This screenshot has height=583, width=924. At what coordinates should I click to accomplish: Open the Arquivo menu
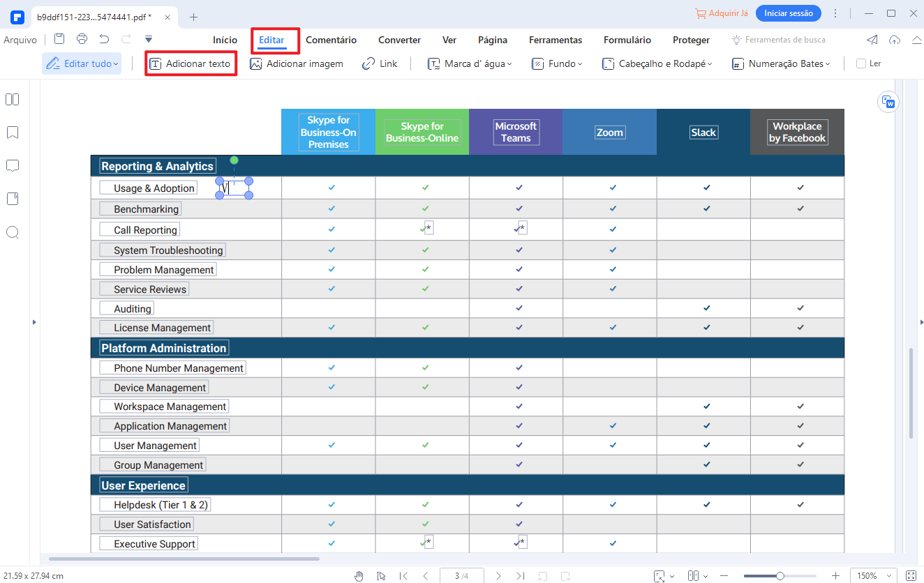20,40
